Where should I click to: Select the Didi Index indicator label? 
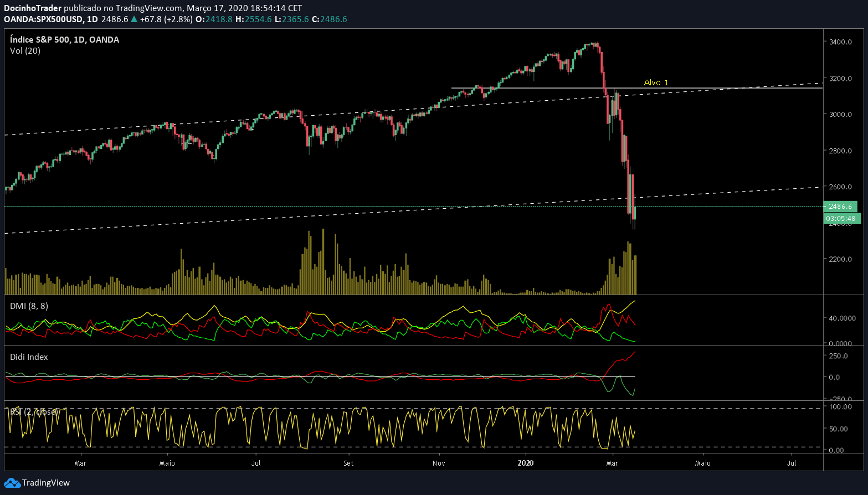[29, 357]
